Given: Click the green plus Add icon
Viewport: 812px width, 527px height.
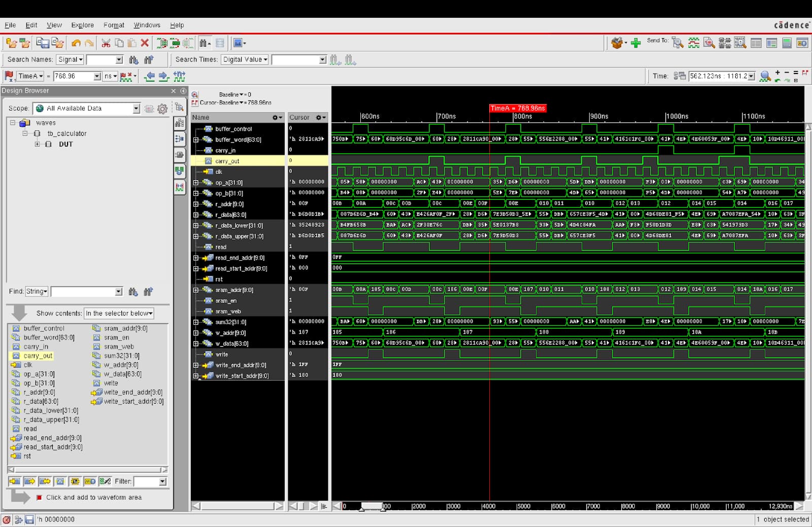Looking at the screenshot, I should tap(635, 43).
